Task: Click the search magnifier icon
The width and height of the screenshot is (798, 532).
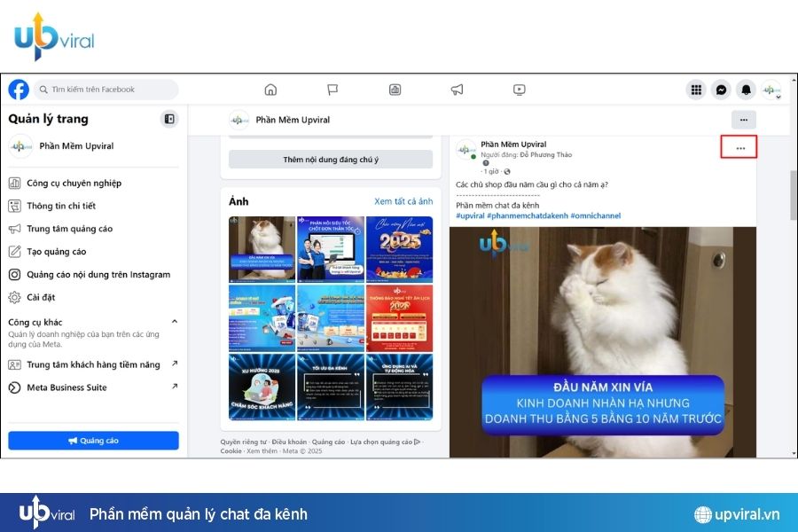Action: [x=43, y=90]
